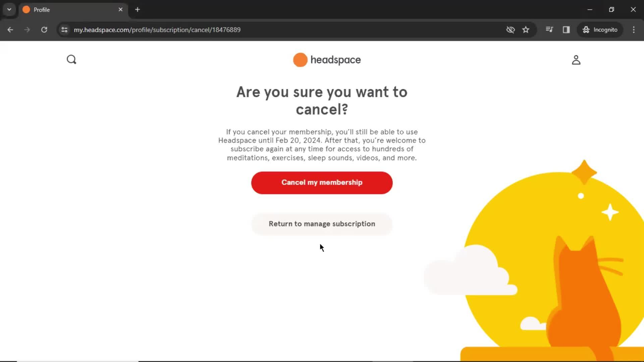The width and height of the screenshot is (644, 362).
Task: Click the Profile tab label
Action: click(x=42, y=10)
